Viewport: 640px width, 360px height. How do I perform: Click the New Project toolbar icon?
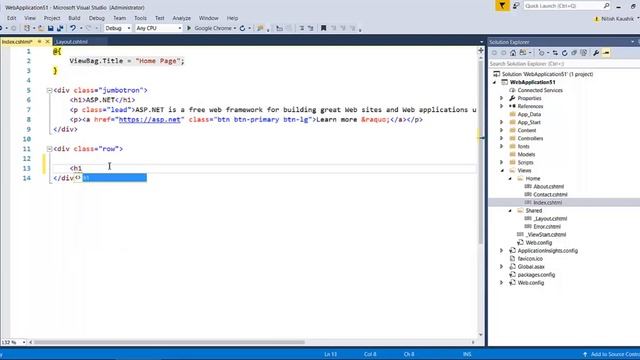pyautogui.click(x=27, y=28)
